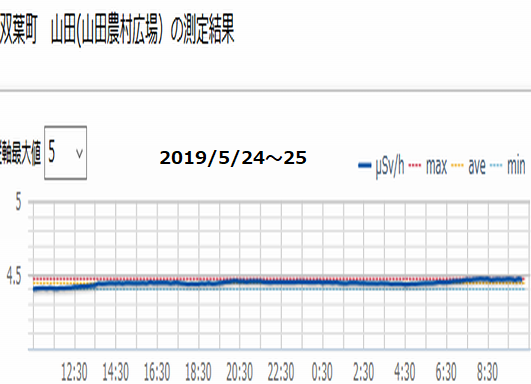Click the yellow dotted ave legend swatch
The image size is (531, 384).
[458, 166]
